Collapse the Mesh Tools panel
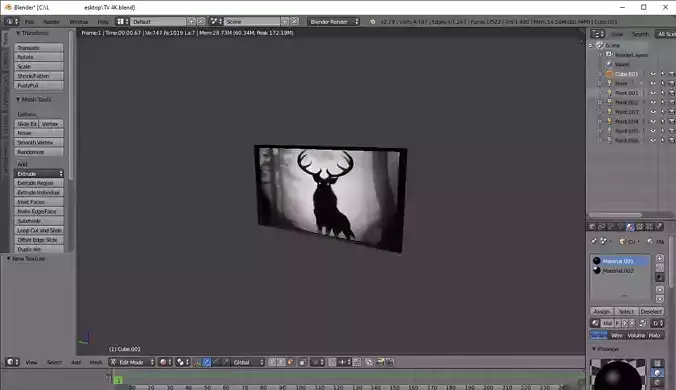This screenshot has width=676, height=390. [x=18, y=100]
